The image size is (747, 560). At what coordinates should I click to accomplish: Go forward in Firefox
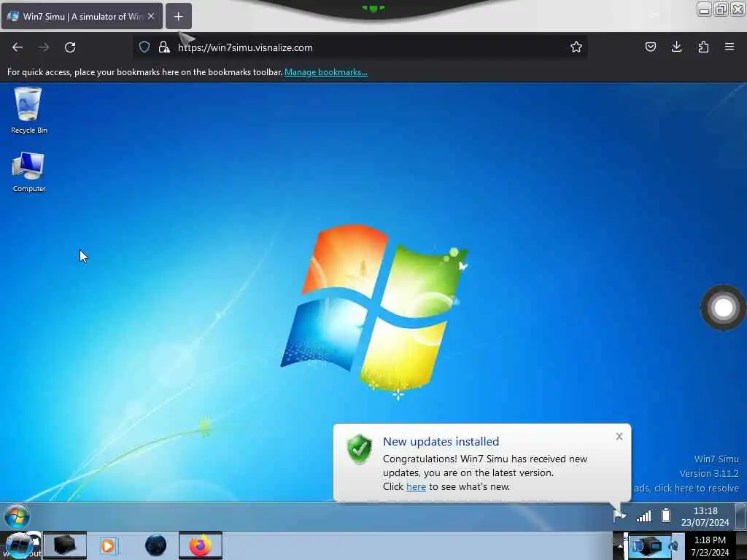(x=44, y=47)
